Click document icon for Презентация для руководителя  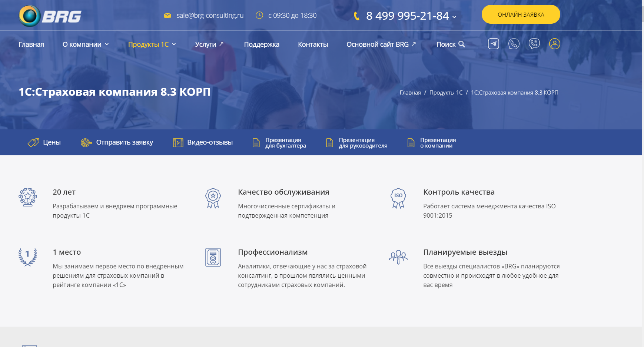329,143
